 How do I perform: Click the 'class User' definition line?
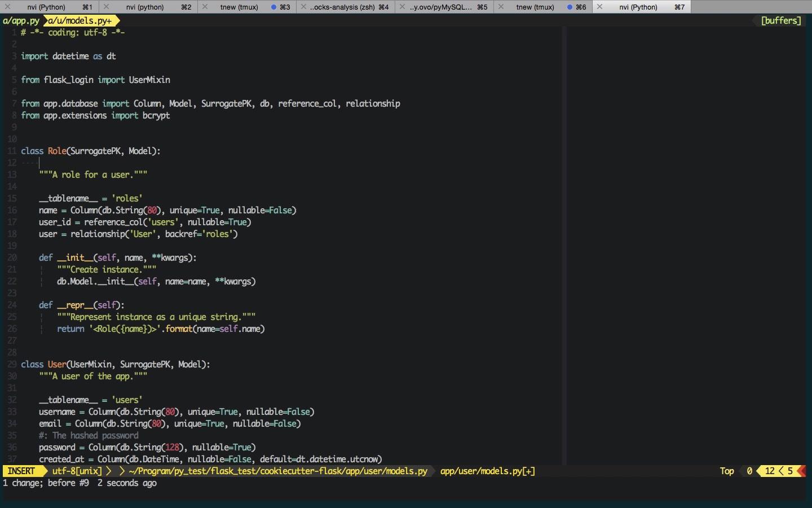point(116,365)
